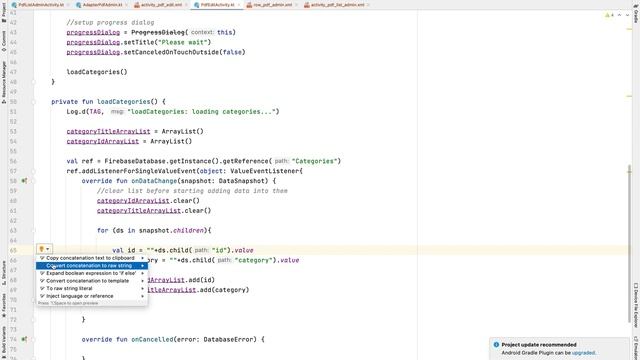Expand submenu arrow of To raw string literal

click(142, 289)
